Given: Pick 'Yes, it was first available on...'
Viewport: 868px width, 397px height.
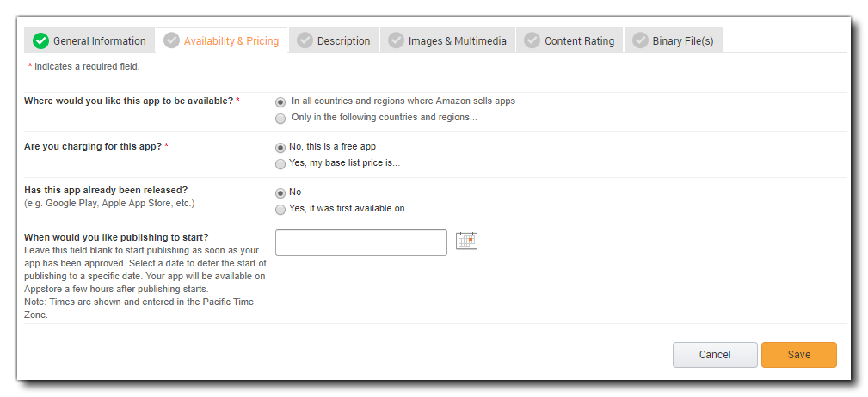Looking at the screenshot, I should tap(280, 210).
